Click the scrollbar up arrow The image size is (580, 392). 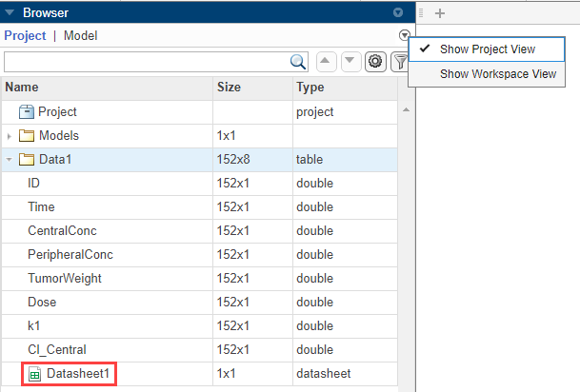[x=406, y=109]
